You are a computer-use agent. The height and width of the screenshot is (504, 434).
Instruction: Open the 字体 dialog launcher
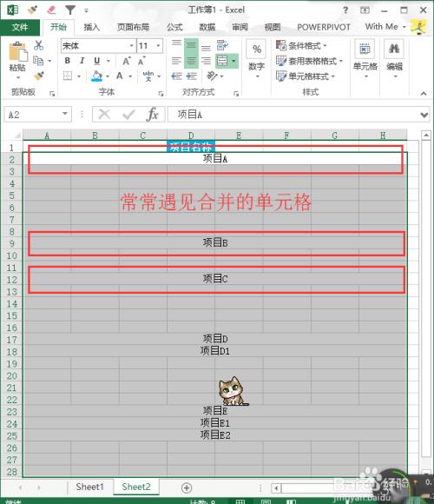[161, 94]
